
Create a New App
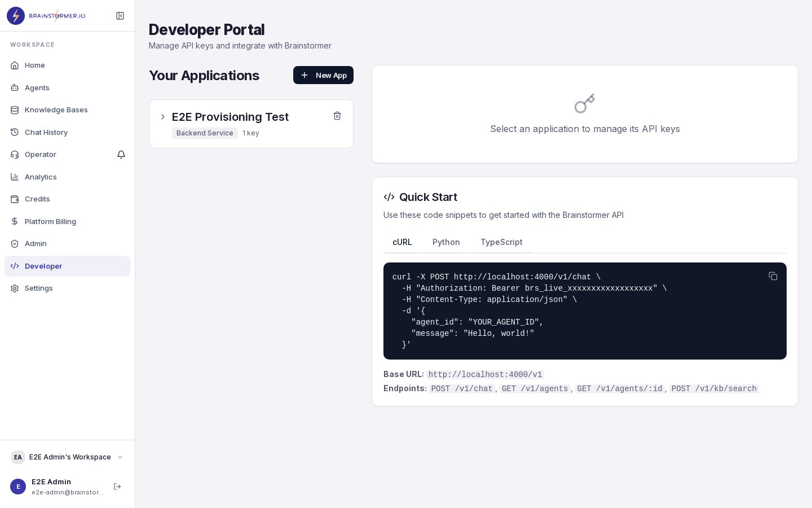pos(323,75)
